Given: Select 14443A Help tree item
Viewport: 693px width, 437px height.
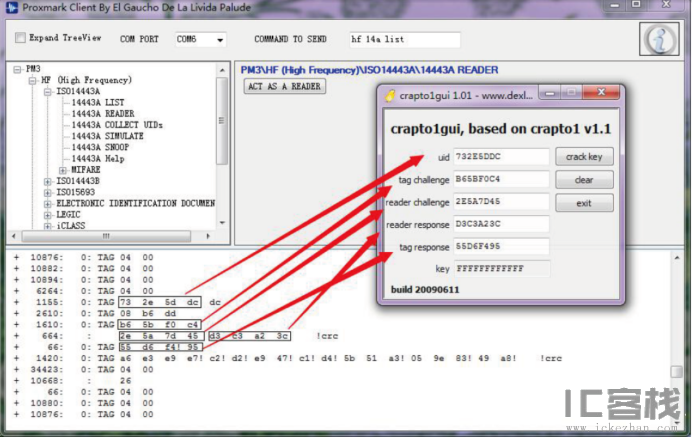Looking at the screenshot, I should tap(98, 159).
